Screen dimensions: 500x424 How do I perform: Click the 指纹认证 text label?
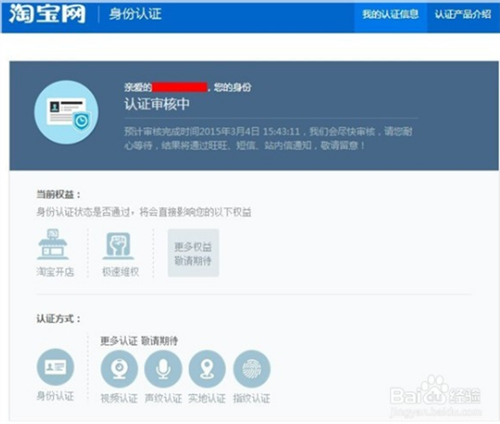pos(252,398)
